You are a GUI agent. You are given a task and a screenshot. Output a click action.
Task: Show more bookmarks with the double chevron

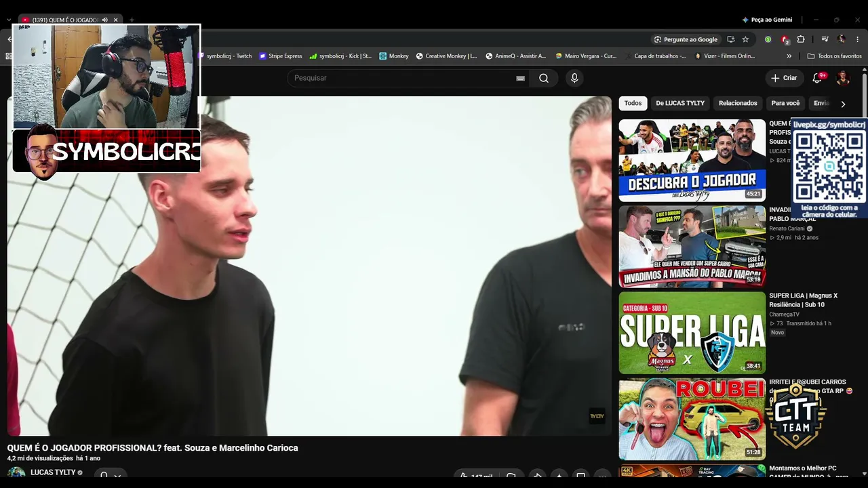tap(789, 56)
